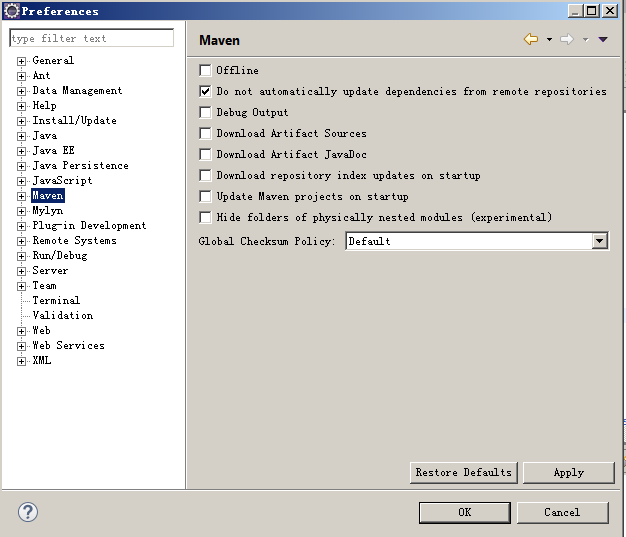This screenshot has width=626, height=537.
Task: Select Terminal preferences
Action: 56,300
